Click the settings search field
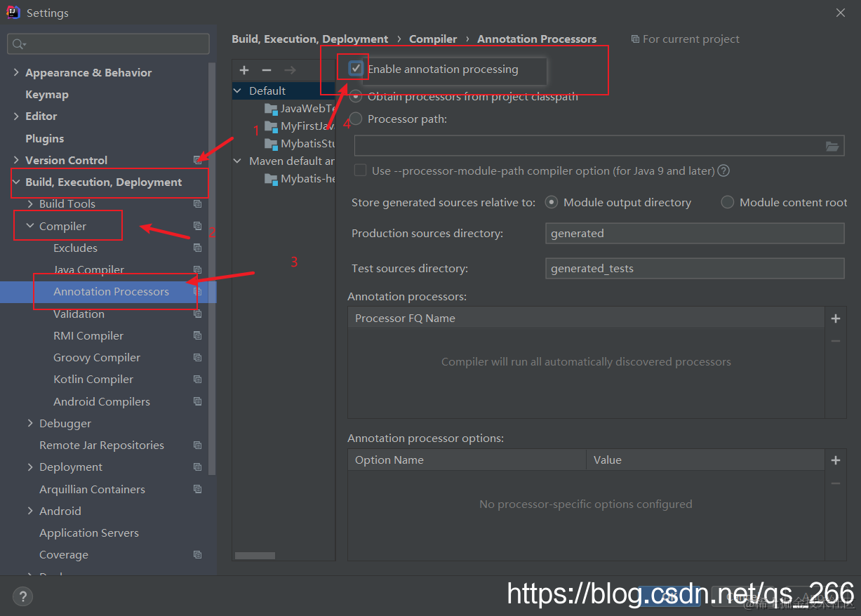Screen dimensions: 861x616 (x=108, y=44)
